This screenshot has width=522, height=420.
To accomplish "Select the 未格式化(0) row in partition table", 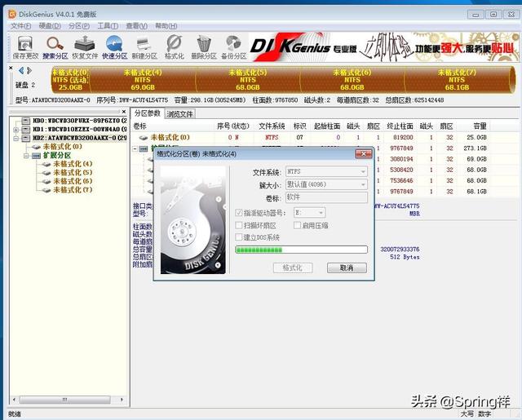I will (x=310, y=138).
